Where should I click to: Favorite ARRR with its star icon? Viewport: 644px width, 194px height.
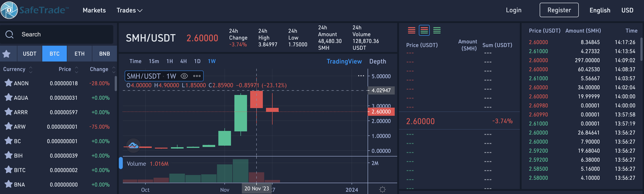(x=8, y=112)
